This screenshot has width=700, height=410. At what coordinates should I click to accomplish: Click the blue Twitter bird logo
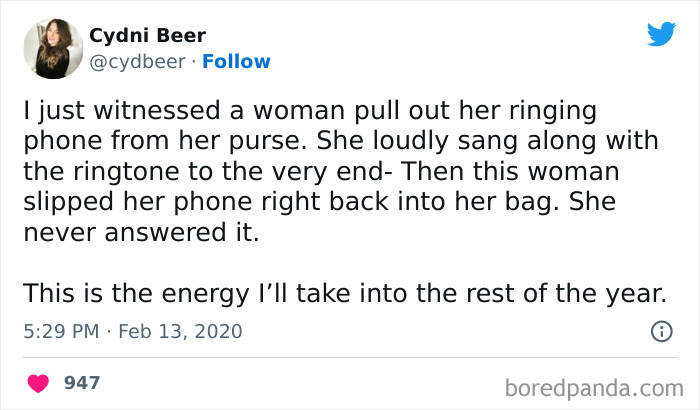[x=661, y=34]
